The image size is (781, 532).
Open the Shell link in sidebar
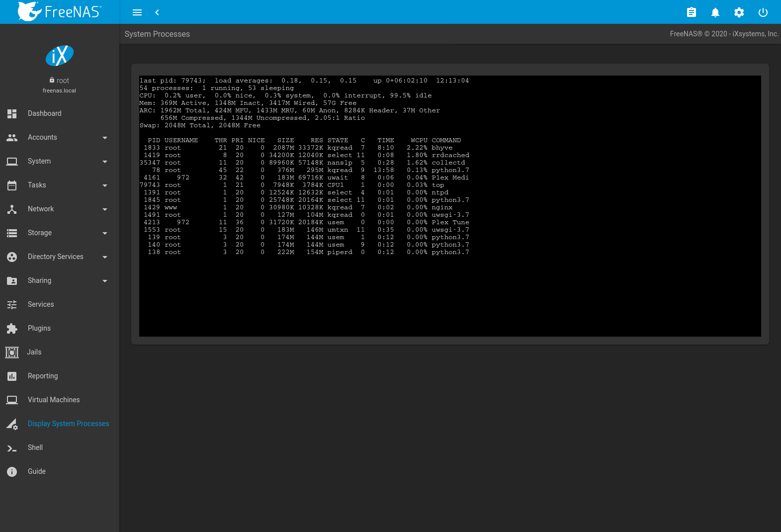tap(35, 447)
